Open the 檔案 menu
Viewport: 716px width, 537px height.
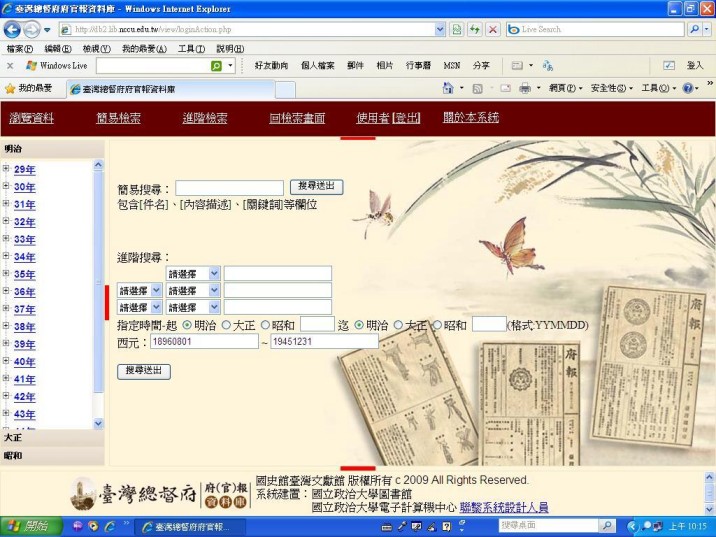(20, 49)
